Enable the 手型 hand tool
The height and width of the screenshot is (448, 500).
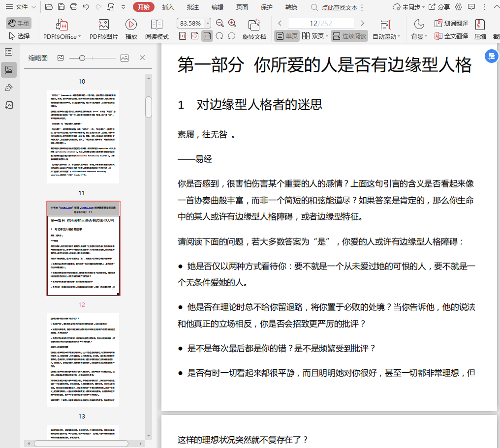(19, 23)
